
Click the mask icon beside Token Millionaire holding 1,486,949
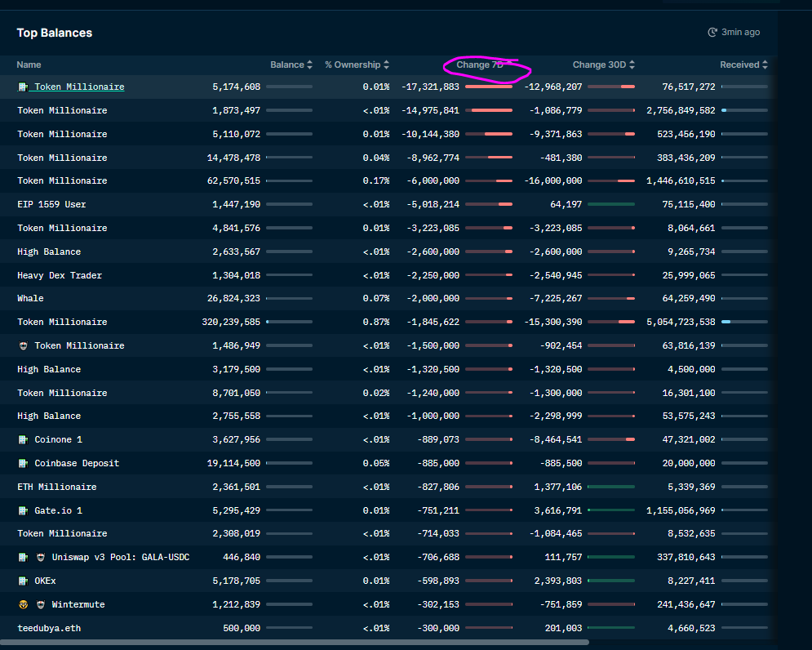[x=24, y=345]
